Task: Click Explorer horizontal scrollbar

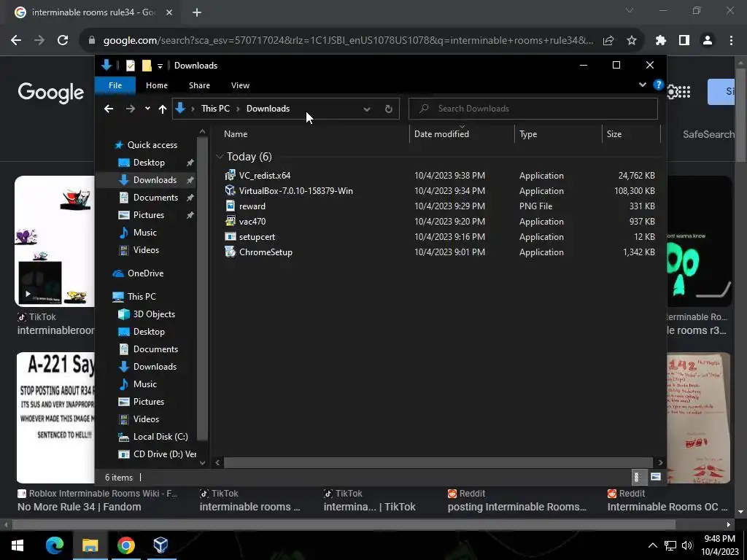Action: point(438,462)
